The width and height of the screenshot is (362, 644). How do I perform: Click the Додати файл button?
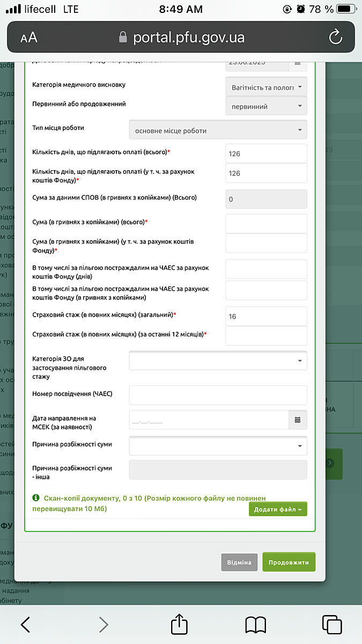[278, 509]
